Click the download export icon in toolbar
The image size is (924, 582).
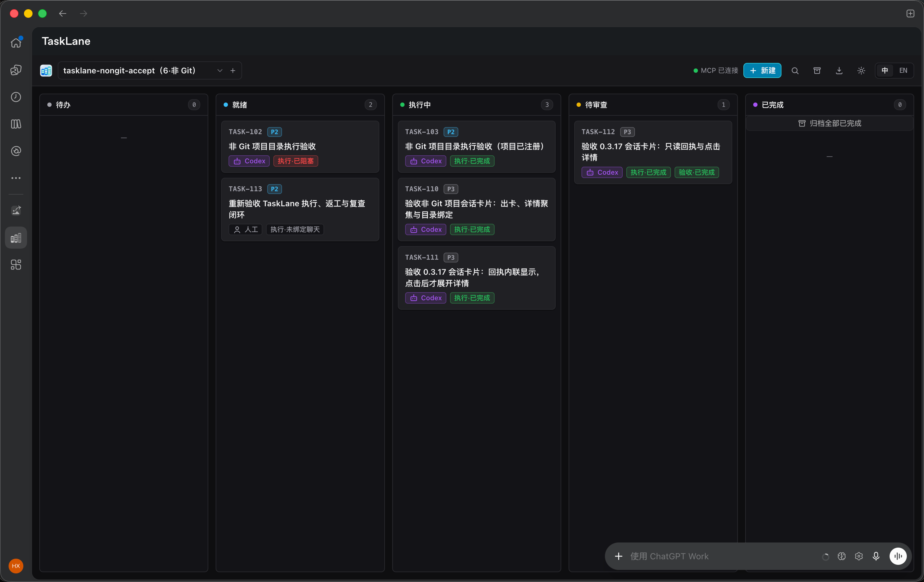[839, 71]
